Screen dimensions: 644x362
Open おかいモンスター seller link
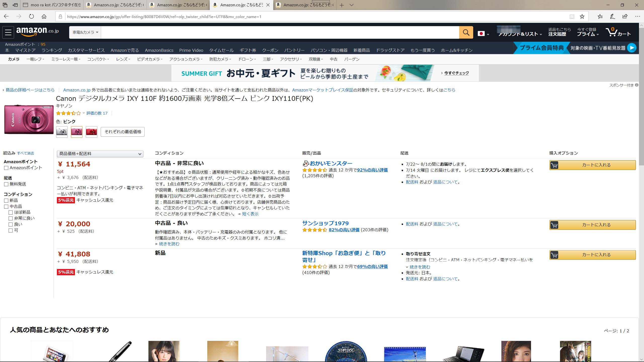331,164
